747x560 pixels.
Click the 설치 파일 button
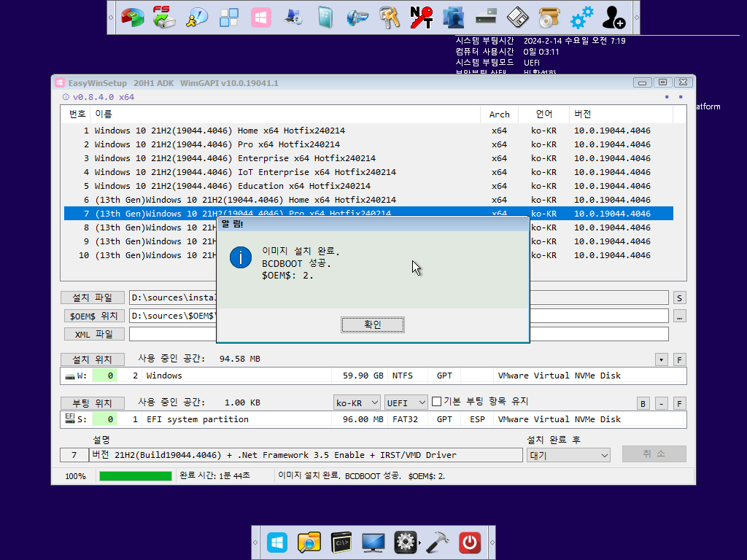(93, 297)
